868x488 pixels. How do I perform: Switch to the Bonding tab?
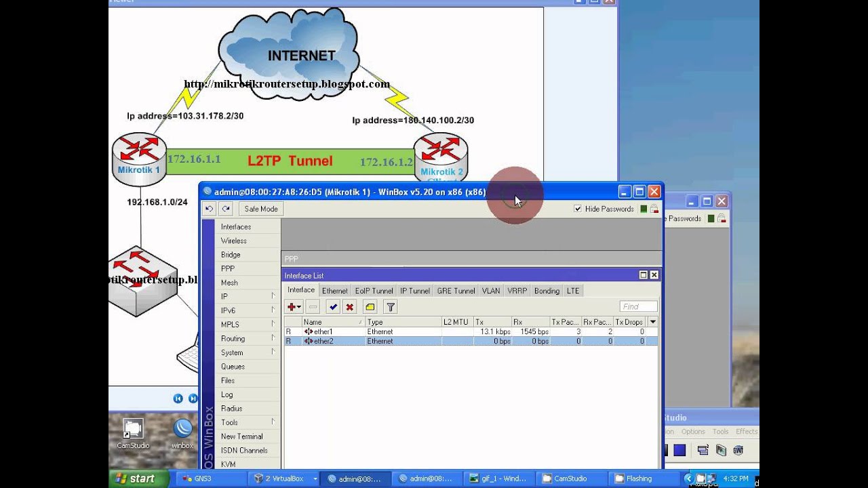(547, 291)
